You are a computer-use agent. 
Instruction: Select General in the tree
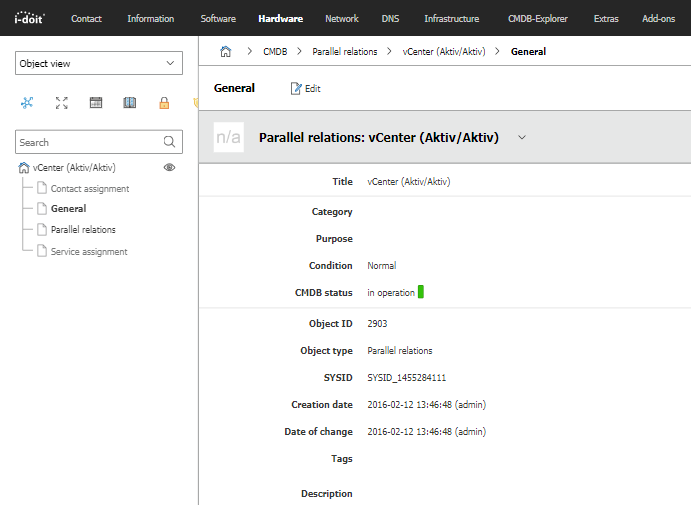[68, 208]
